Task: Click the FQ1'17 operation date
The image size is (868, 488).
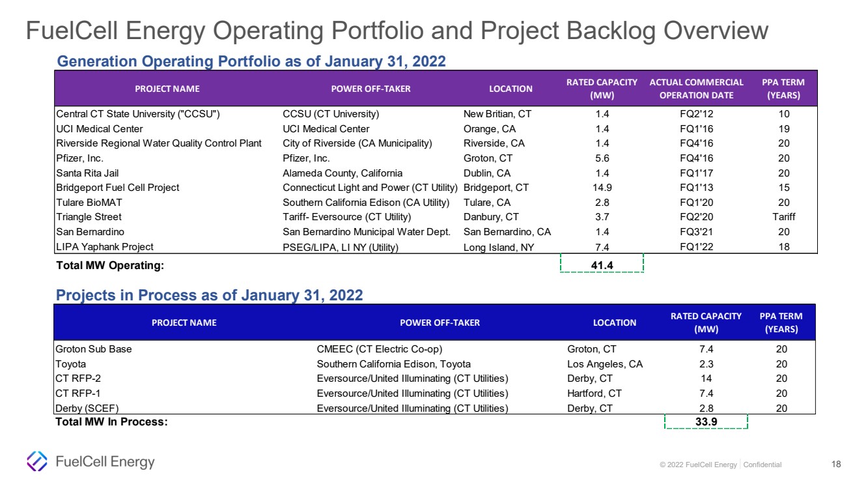Action: click(x=696, y=173)
